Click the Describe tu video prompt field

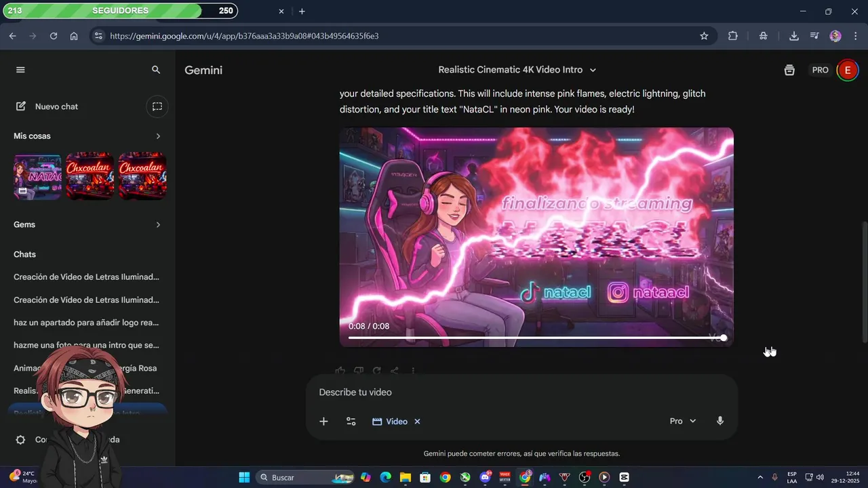[x=521, y=392]
